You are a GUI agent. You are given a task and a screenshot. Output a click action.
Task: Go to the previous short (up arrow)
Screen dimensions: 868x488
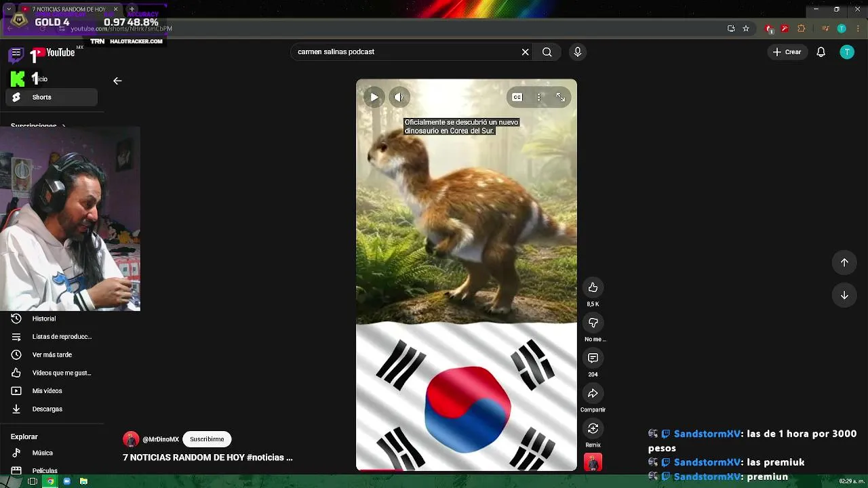click(x=844, y=262)
